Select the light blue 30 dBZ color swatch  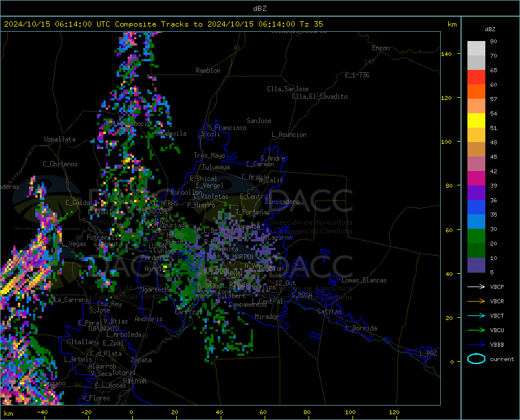pyautogui.click(x=476, y=222)
